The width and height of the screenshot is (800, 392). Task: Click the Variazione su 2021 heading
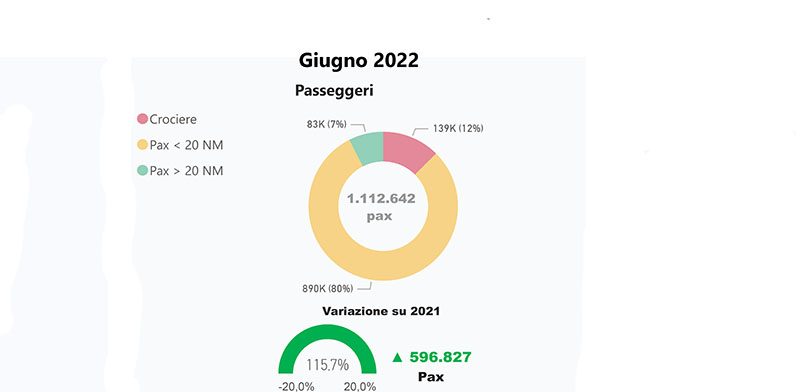coord(381,311)
